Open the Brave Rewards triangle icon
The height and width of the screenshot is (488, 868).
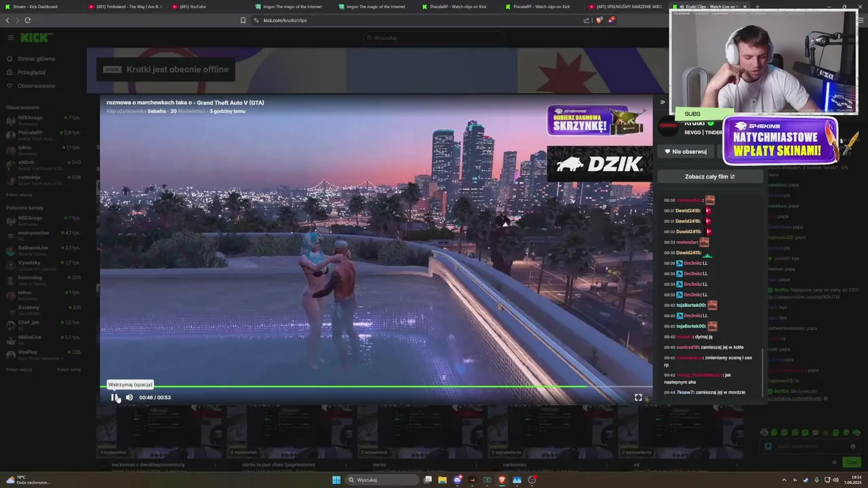[x=611, y=20]
